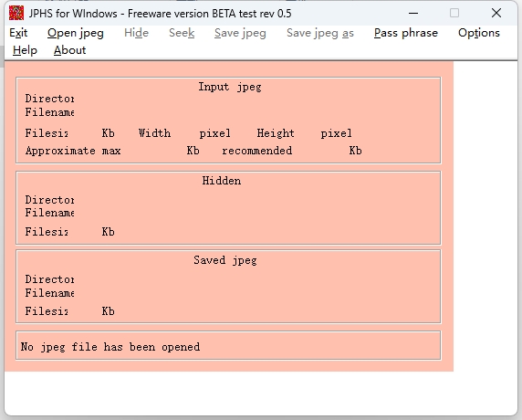Click the Saved jpeg panel heading
The height and width of the screenshot is (420, 522).
point(225,260)
